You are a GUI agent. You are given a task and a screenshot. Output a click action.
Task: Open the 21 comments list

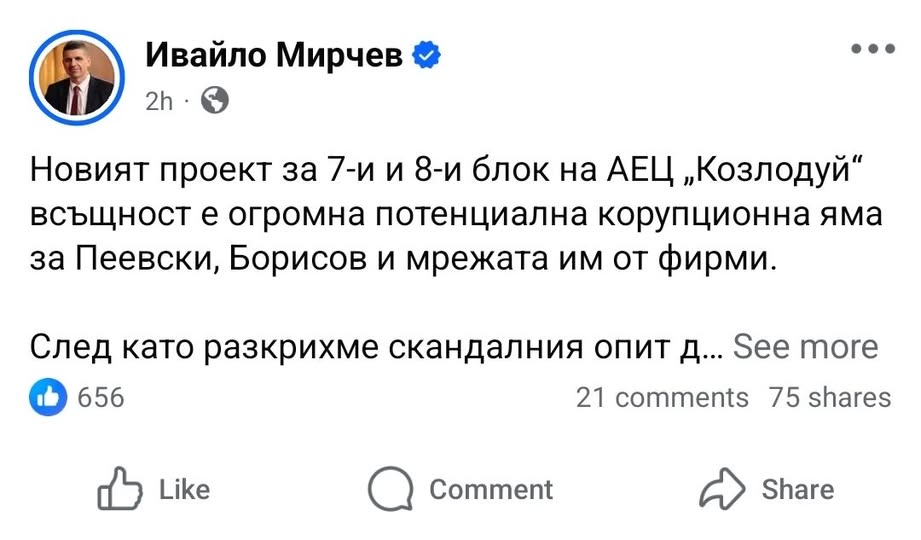(662, 397)
